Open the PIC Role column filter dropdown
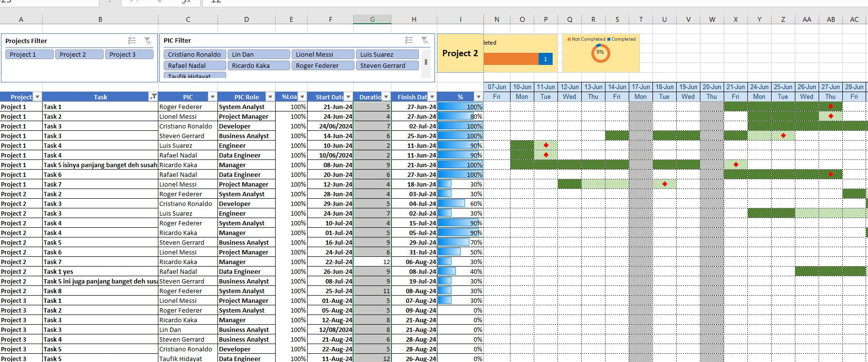Viewport: 868px width, 362px height. [x=270, y=97]
